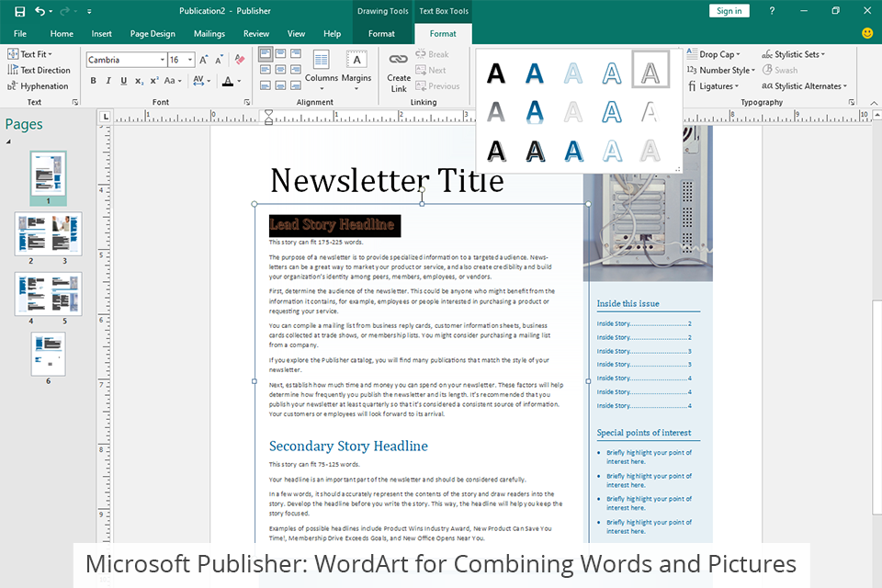Select the pages 4-5 spread thumbnail
Viewport: 882px width, 588px height.
coord(49,294)
